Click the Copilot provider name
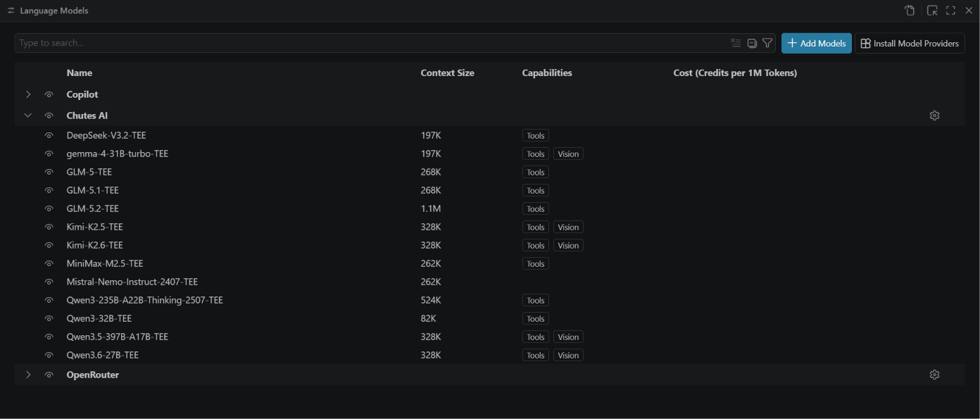Image resolution: width=980 pixels, height=419 pixels. 82,94
